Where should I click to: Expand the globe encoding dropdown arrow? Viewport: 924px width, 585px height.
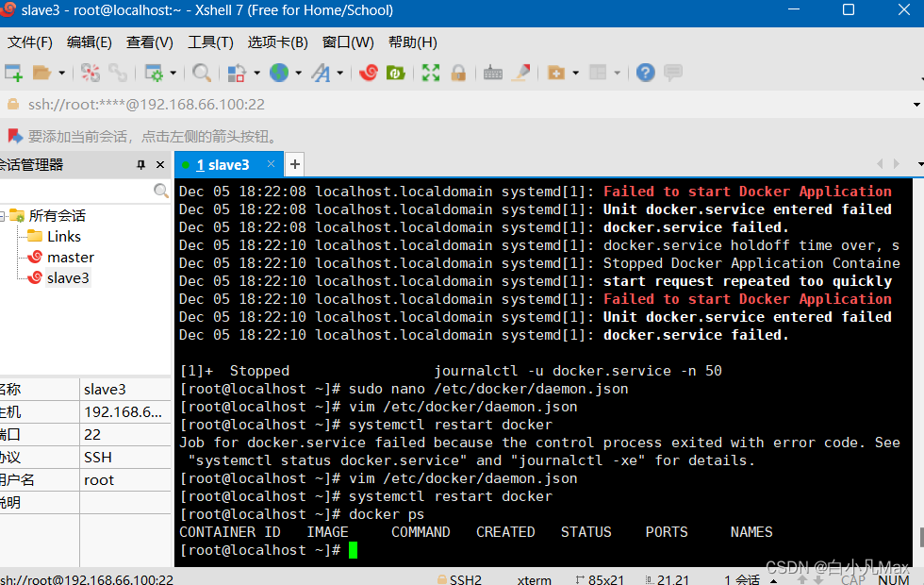point(298,74)
